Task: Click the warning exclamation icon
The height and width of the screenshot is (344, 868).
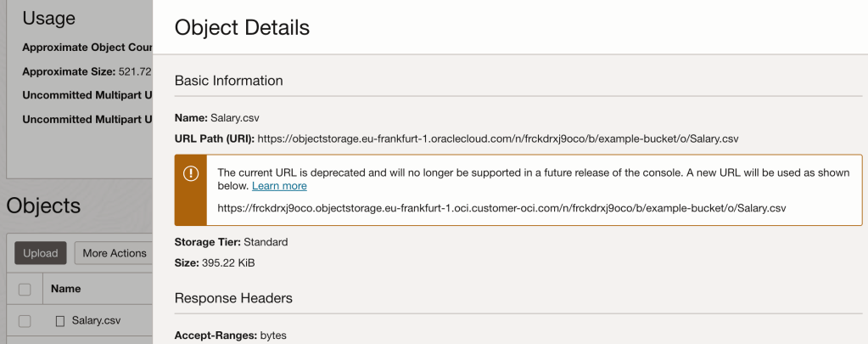Action: (191, 174)
